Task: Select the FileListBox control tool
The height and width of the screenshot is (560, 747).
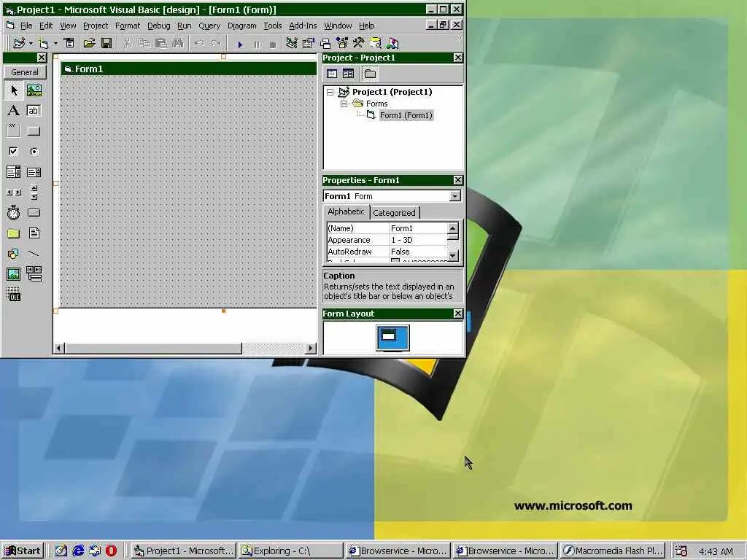Action: [x=34, y=233]
